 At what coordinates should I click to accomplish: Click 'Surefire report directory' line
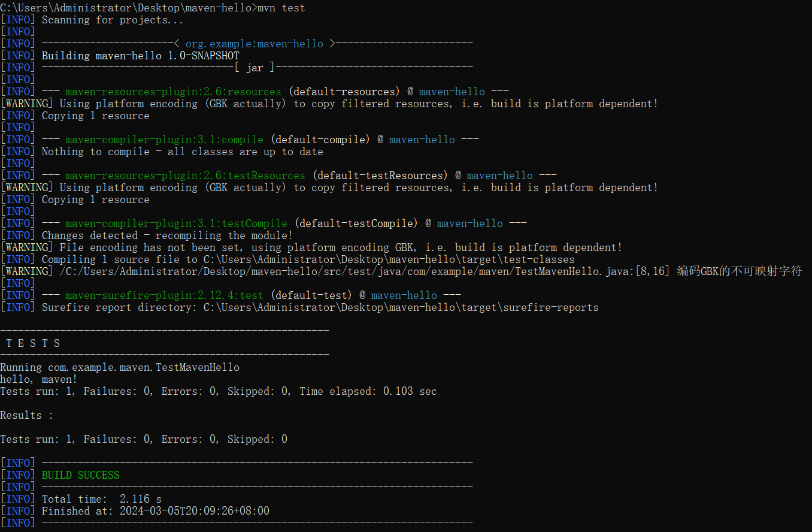320,307
